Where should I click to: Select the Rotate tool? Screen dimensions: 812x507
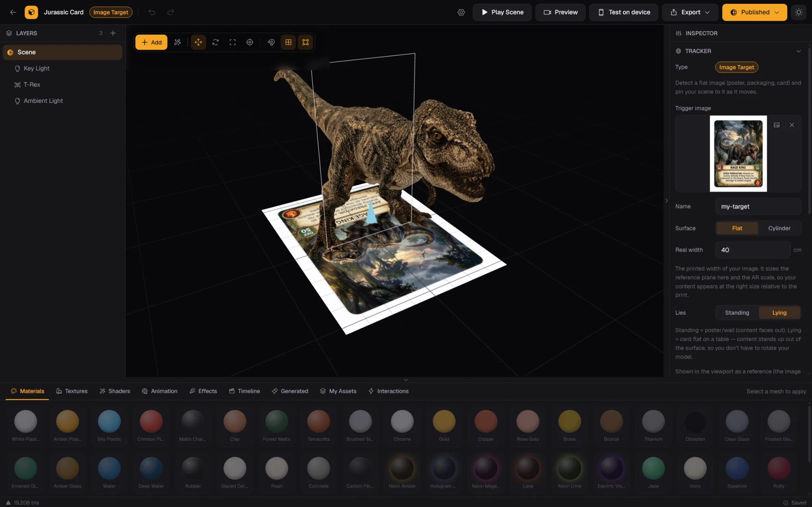pyautogui.click(x=215, y=42)
